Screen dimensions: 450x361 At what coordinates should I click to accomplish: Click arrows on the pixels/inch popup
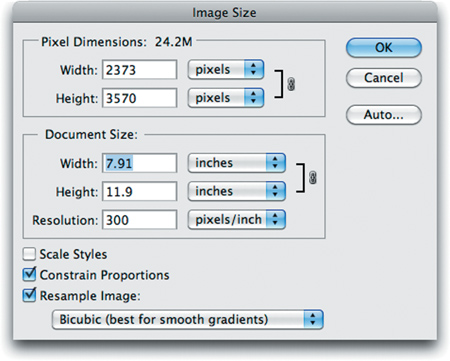tap(276, 219)
